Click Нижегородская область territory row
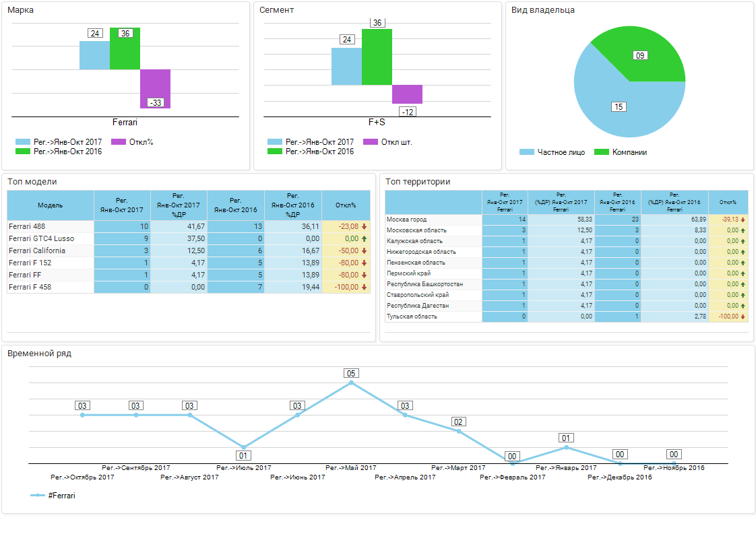The image size is (756, 534). (x=567, y=252)
